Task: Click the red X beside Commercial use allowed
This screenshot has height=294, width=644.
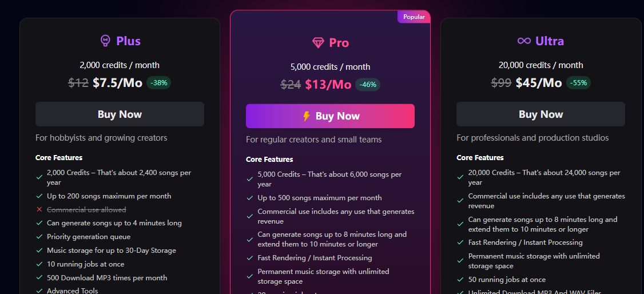Action: pyautogui.click(x=39, y=209)
